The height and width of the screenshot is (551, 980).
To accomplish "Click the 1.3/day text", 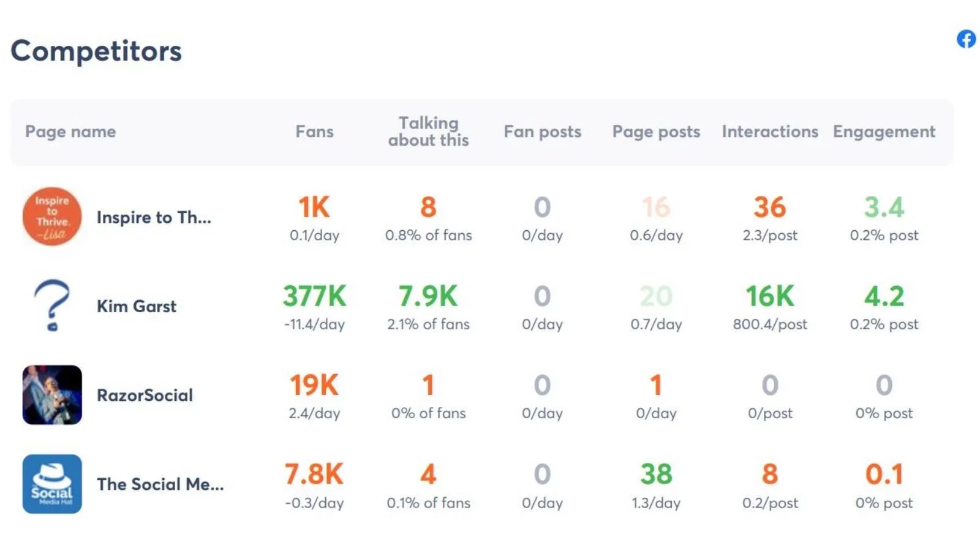I will (x=656, y=503).
